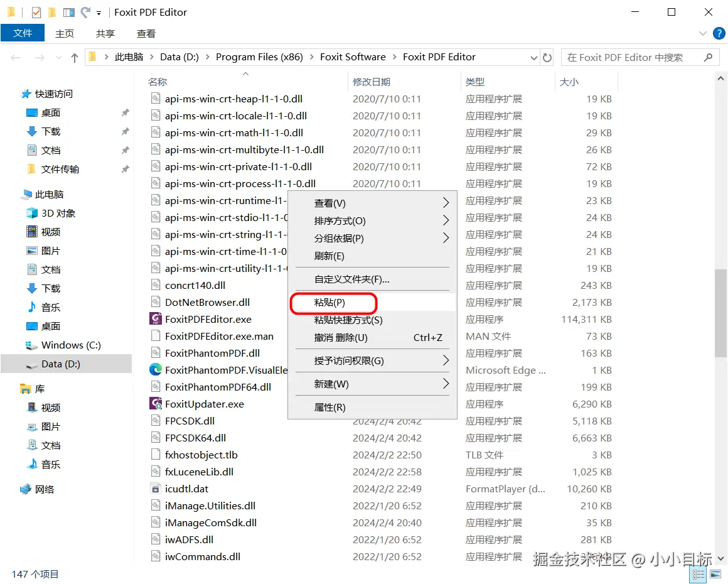Click the scrollbar up arrow
Viewport: 728px width, 584px height.
[720, 78]
